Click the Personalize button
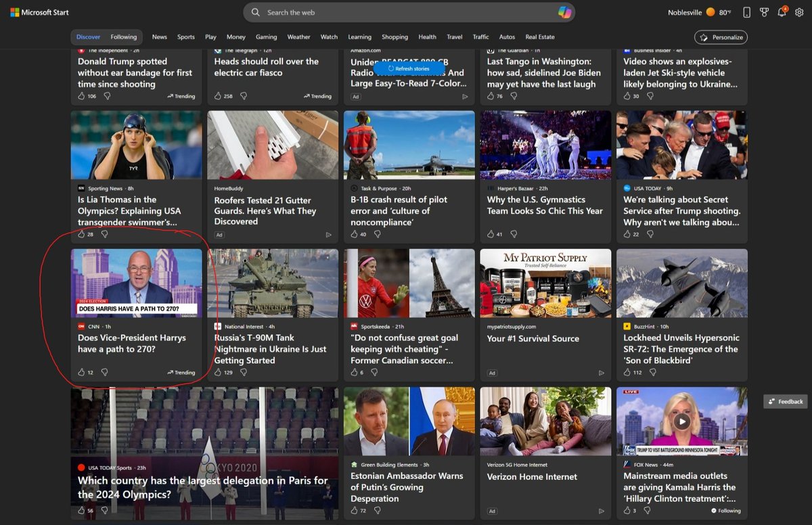The height and width of the screenshot is (525, 812). (x=721, y=37)
